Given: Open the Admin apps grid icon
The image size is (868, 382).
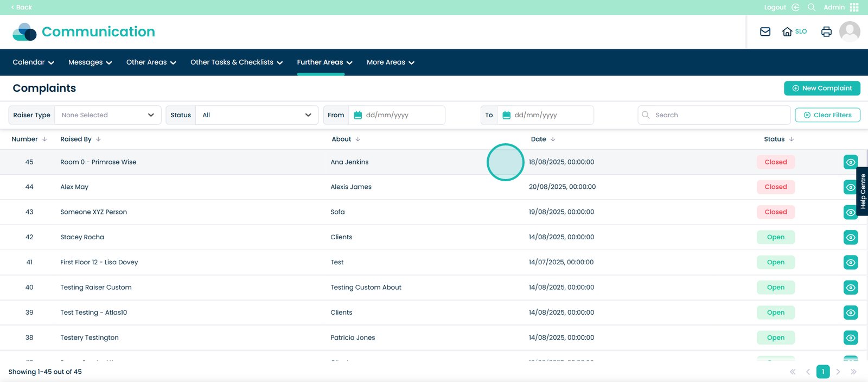Looking at the screenshot, I should coord(854,7).
